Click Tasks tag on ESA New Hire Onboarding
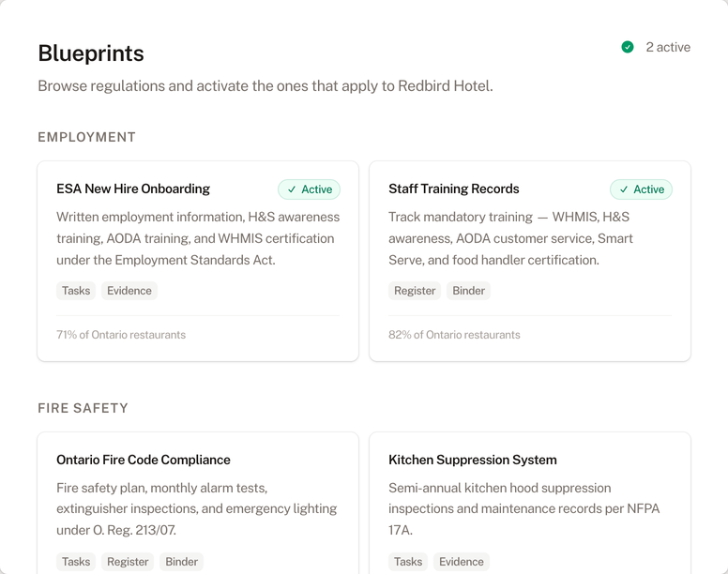 tap(76, 291)
